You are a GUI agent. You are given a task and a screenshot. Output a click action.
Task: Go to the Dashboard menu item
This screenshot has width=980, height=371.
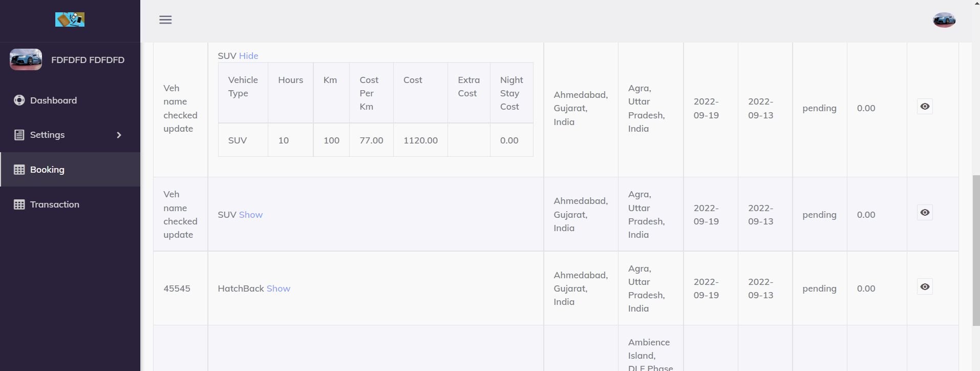point(53,100)
